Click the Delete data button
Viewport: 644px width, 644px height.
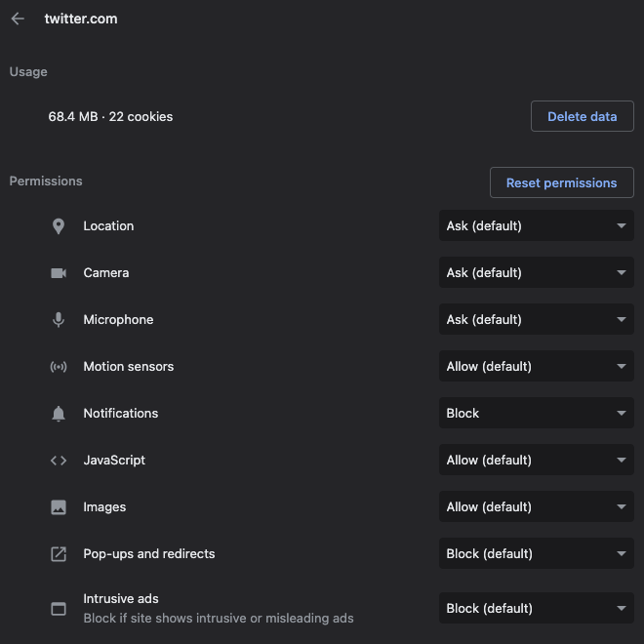coord(582,116)
